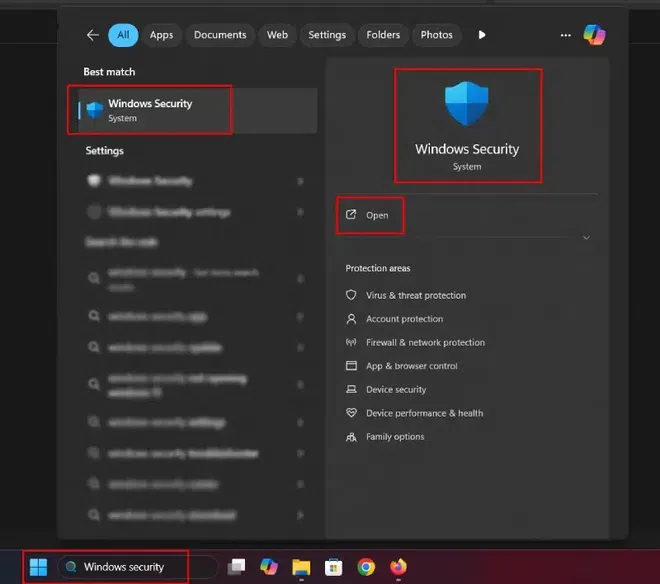Launch Firefox from the taskbar
Viewport: 660px width, 584px height.
coord(398,567)
